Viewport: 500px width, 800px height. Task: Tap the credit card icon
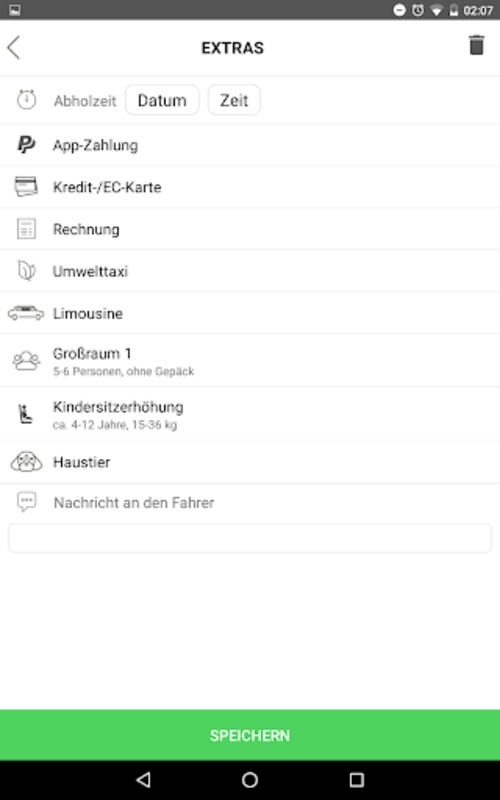26,187
